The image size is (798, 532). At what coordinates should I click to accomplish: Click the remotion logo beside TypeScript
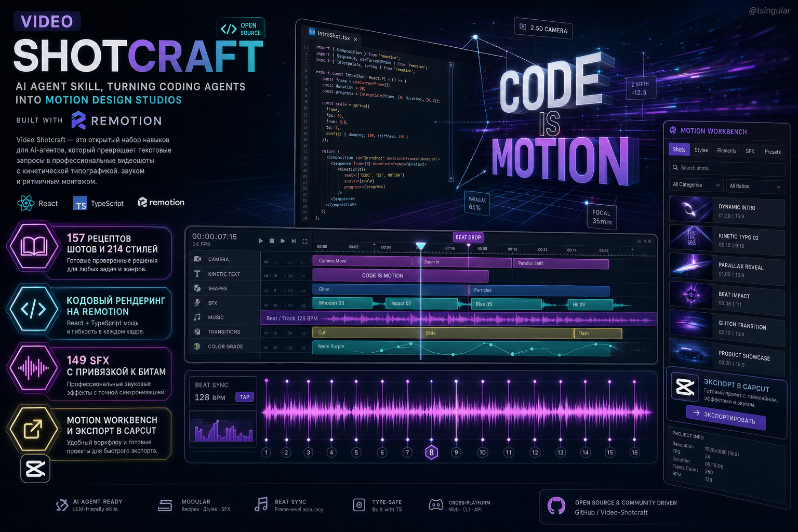[x=161, y=202]
